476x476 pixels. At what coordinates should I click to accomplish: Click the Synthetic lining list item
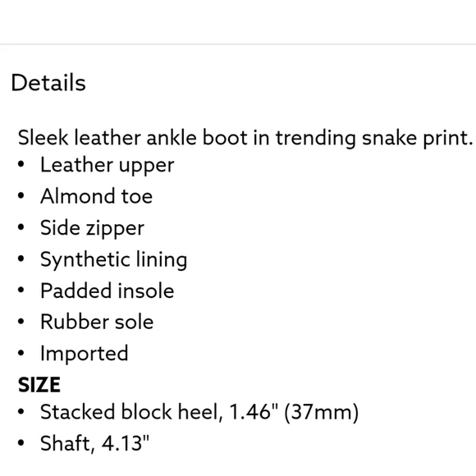click(113, 260)
